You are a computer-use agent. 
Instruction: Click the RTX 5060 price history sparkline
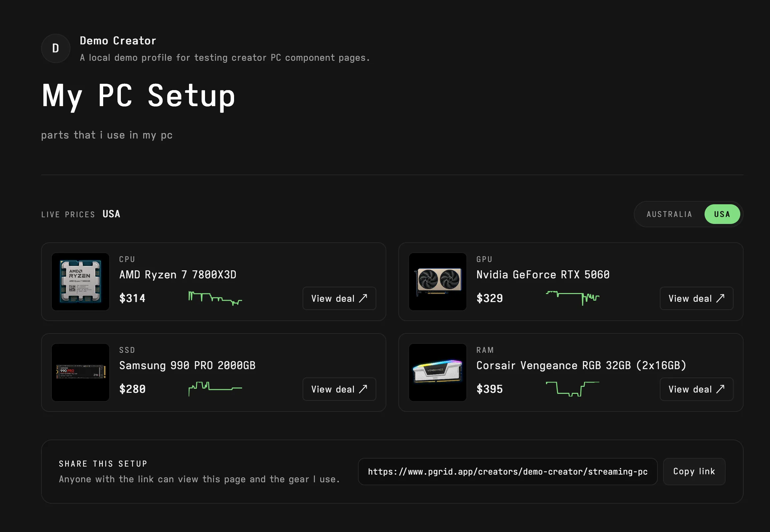tap(573, 298)
